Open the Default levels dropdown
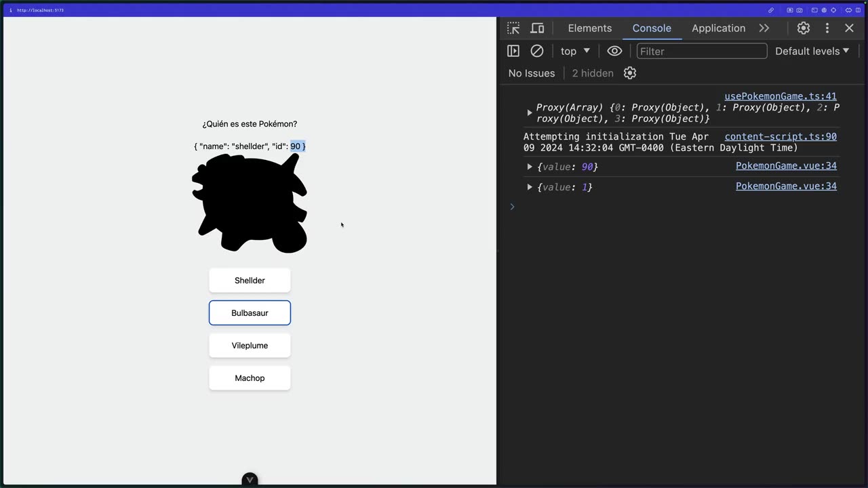 tap(812, 51)
